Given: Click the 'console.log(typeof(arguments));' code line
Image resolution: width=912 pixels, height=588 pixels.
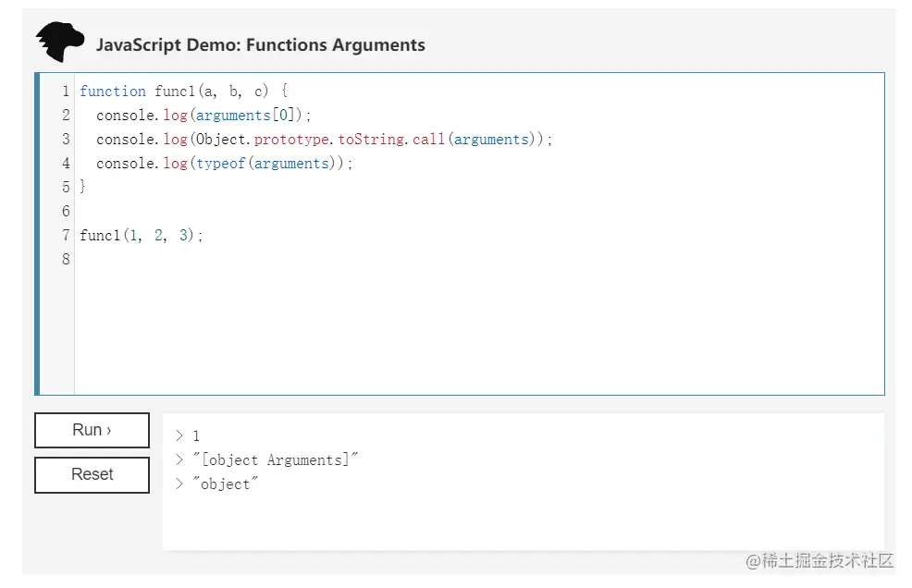Looking at the screenshot, I should click(225, 164).
